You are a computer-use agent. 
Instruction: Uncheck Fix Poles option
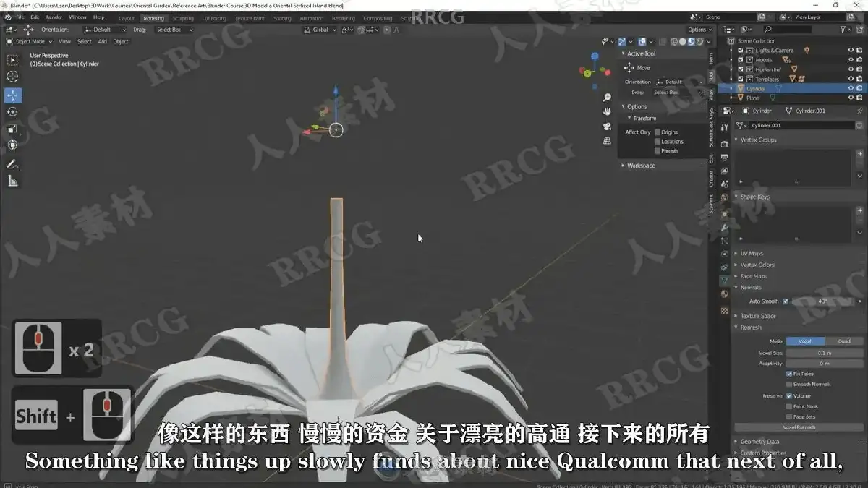click(x=789, y=374)
